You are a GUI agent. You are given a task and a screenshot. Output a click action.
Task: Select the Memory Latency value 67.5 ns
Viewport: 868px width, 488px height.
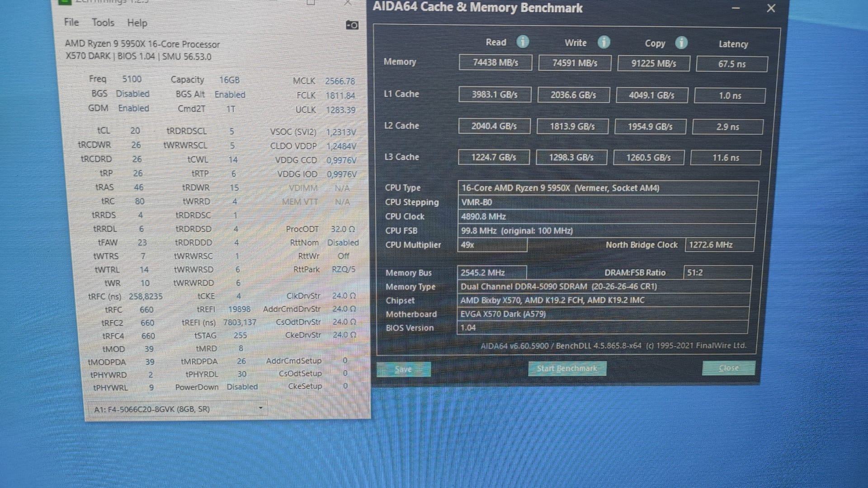(732, 64)
